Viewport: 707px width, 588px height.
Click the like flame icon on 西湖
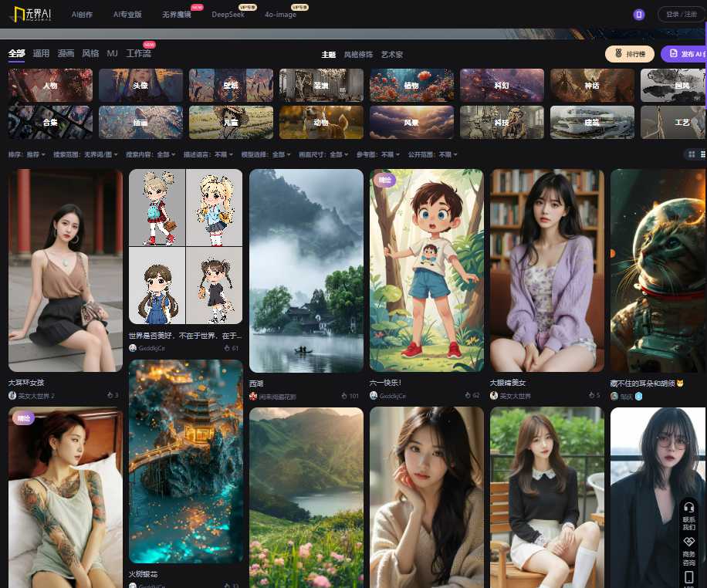344,396
